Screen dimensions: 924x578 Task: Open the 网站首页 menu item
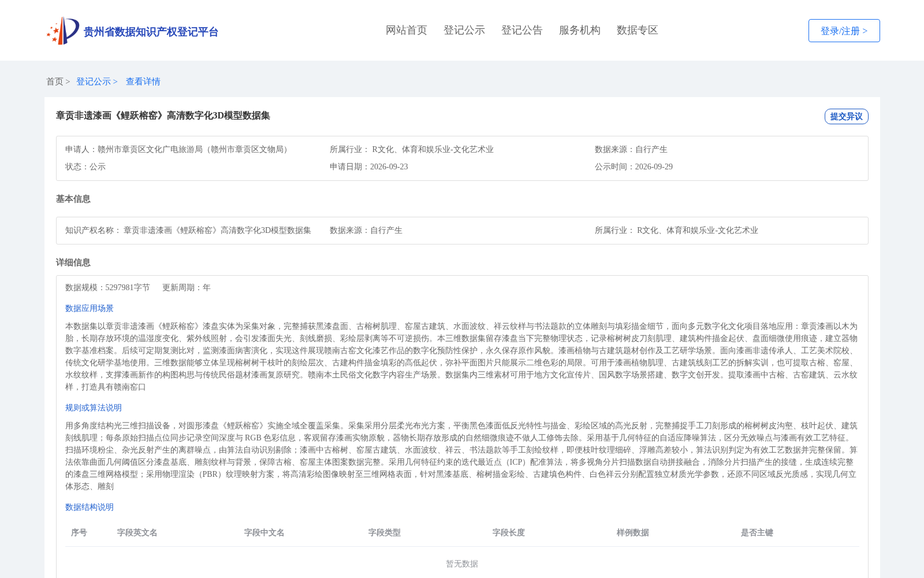407,30
